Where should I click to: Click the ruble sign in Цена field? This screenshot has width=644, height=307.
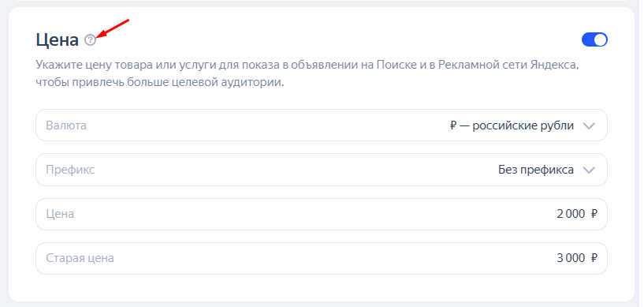(594, 214)
